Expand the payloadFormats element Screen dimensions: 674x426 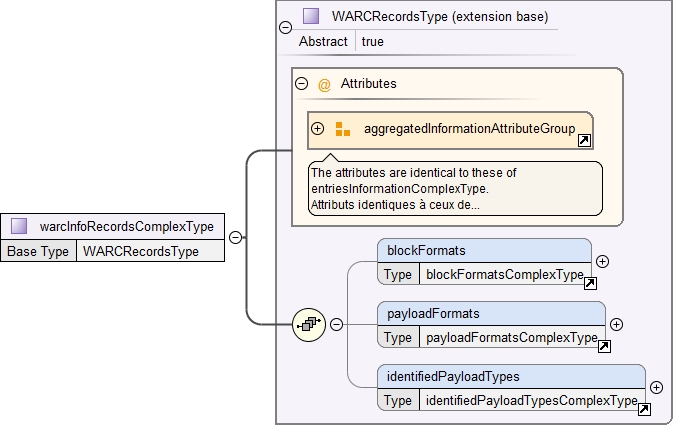tap(616, 325)
